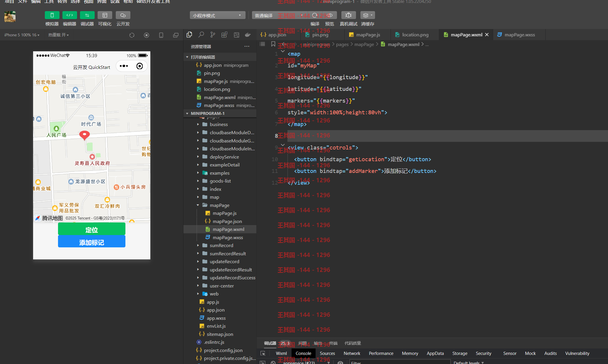Open the hot reload (热重载) dropdown

58,35
